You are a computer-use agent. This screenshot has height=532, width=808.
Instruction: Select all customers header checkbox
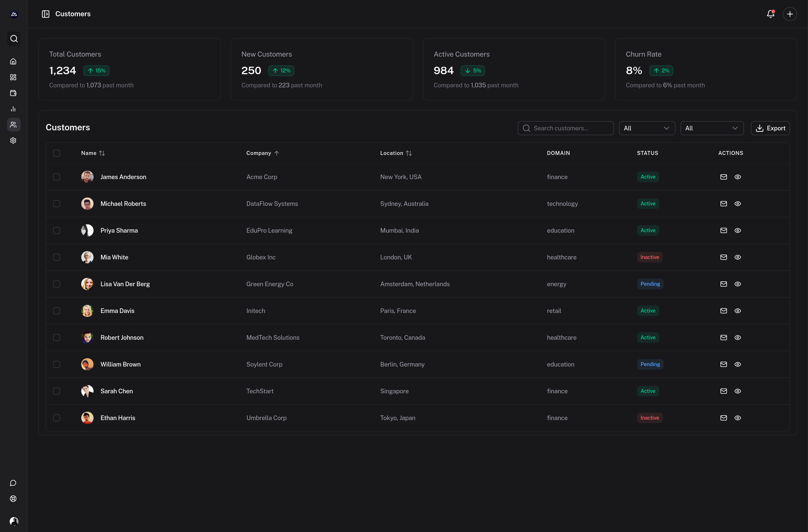pos(57,153)
